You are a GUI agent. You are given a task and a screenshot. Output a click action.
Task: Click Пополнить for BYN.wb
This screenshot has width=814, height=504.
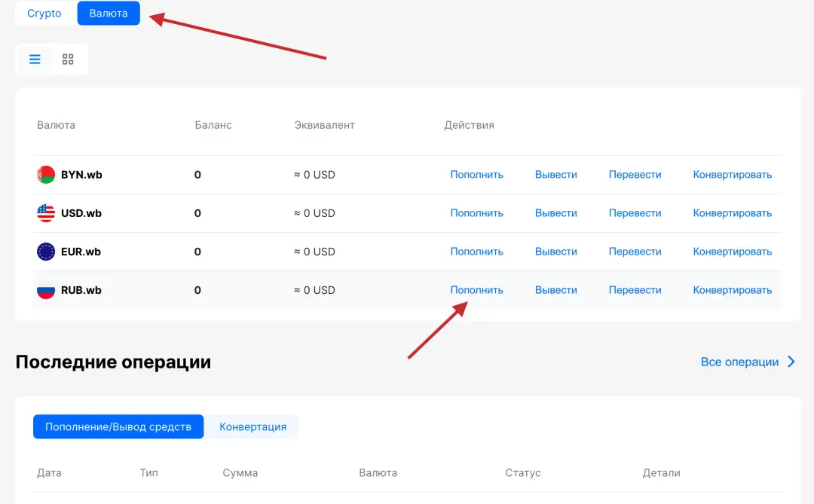[476, 175]
